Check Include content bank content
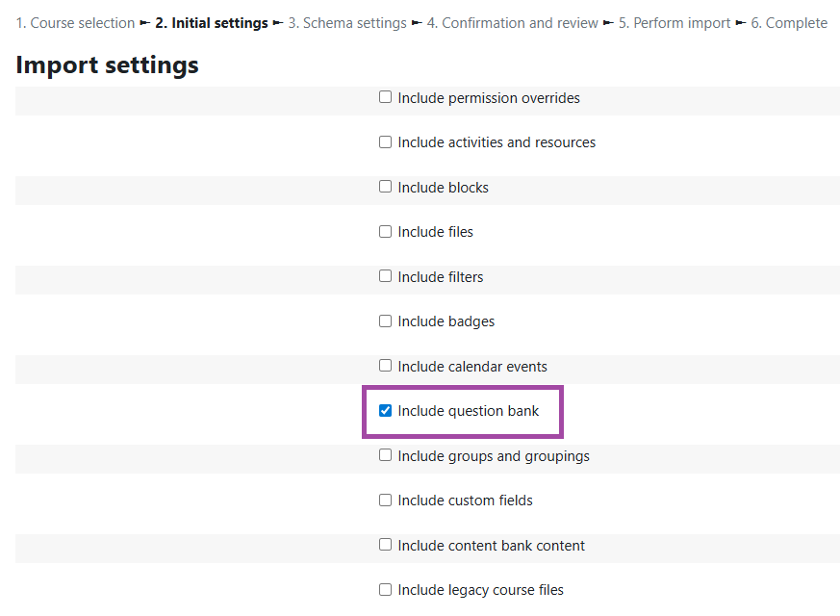This screenshot has width=840, height=616. coord(385,545)
